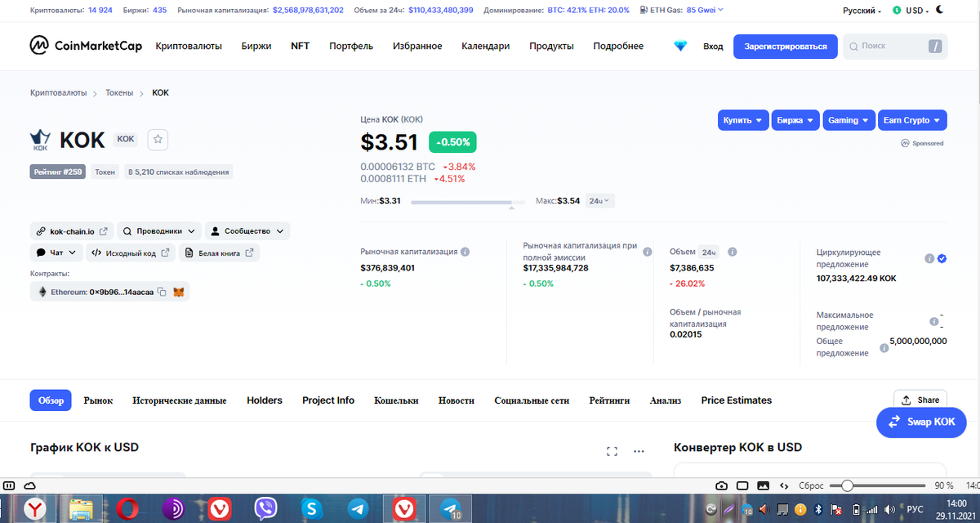Open NFT in main navigation

pyautogui.click(x=300, y=47)
